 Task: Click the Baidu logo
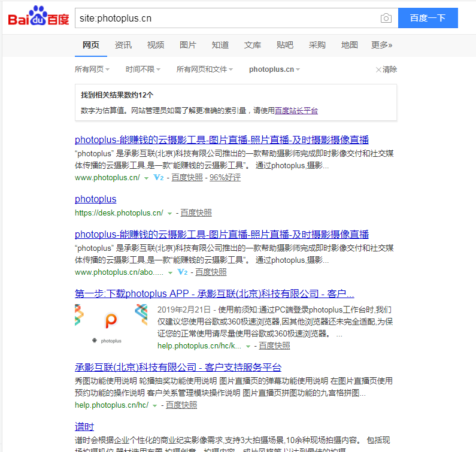[x=38, y=16]
